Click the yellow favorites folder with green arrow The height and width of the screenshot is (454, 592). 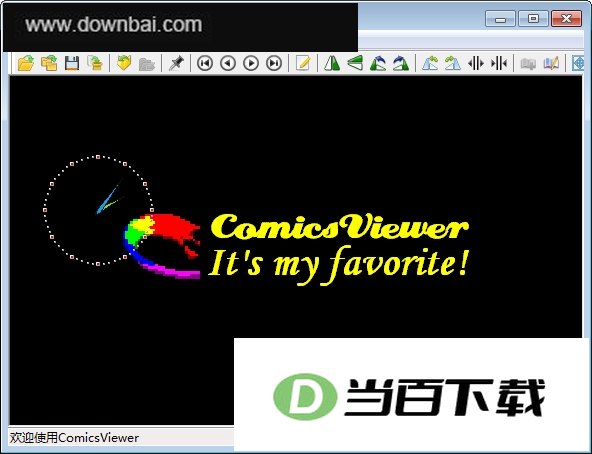[x=124, y=63]
